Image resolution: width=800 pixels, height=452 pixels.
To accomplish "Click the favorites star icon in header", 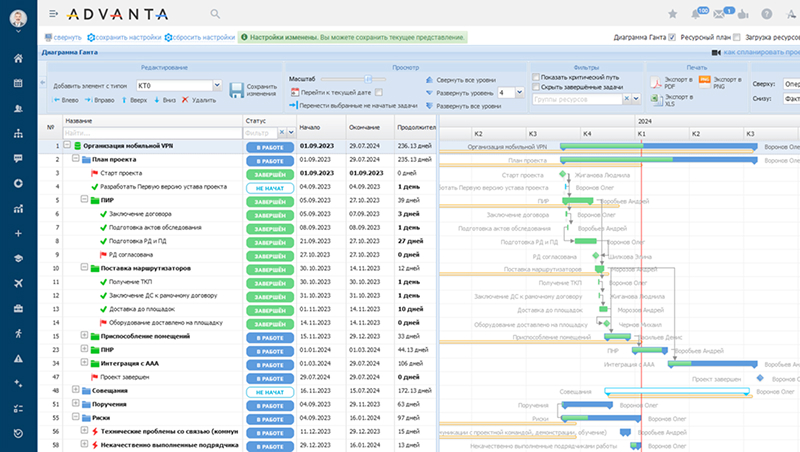I will pos(670,14).
